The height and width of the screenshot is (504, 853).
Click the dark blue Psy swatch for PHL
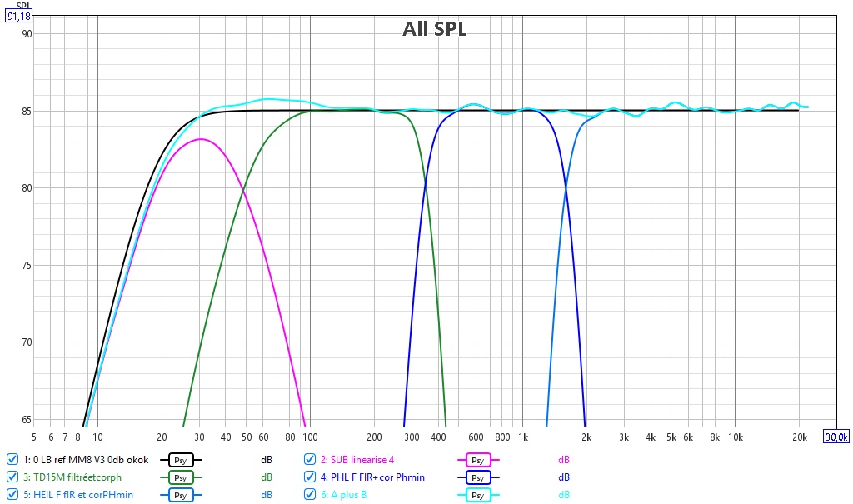click(x=477, y=477)
